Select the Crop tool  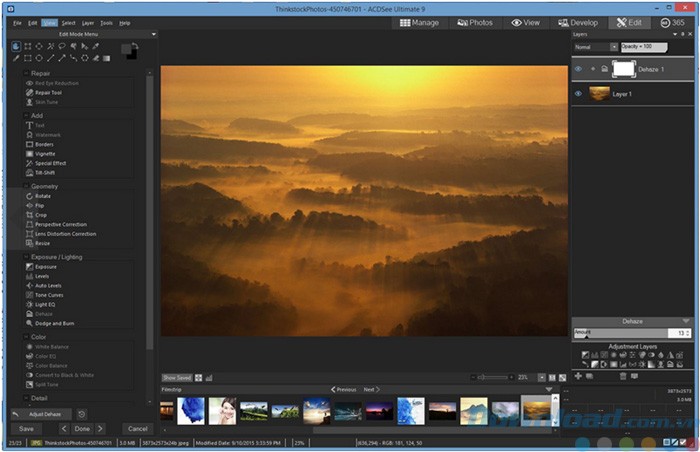[x=43, y=215]
